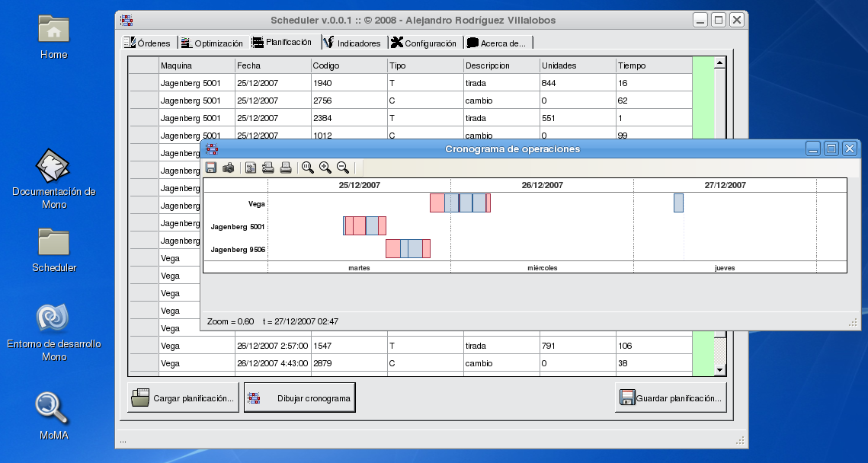Click the print preview icon
Viewport: 868px width, 463px height.
point(267,168)
